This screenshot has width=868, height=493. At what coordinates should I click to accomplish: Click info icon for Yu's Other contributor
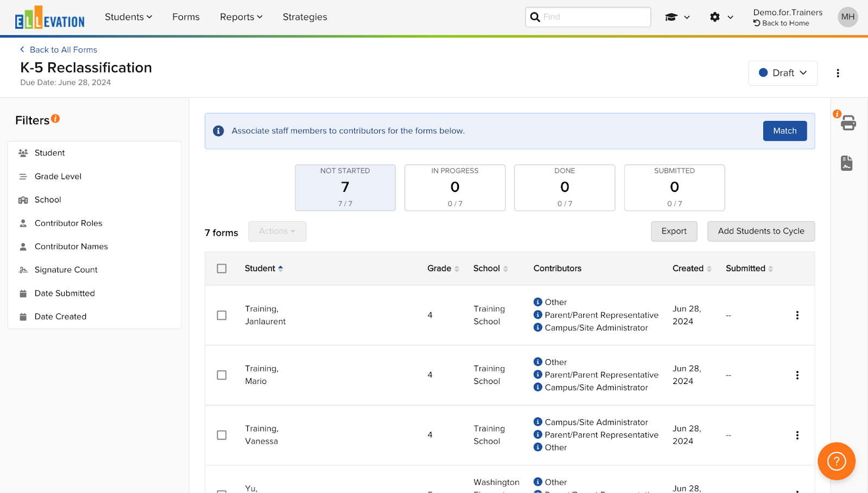tap(538, 482)
